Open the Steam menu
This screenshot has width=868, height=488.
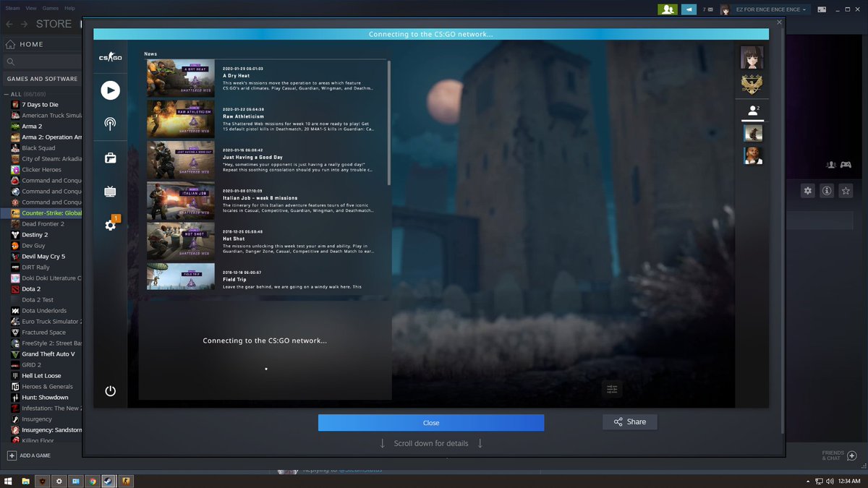13,8
